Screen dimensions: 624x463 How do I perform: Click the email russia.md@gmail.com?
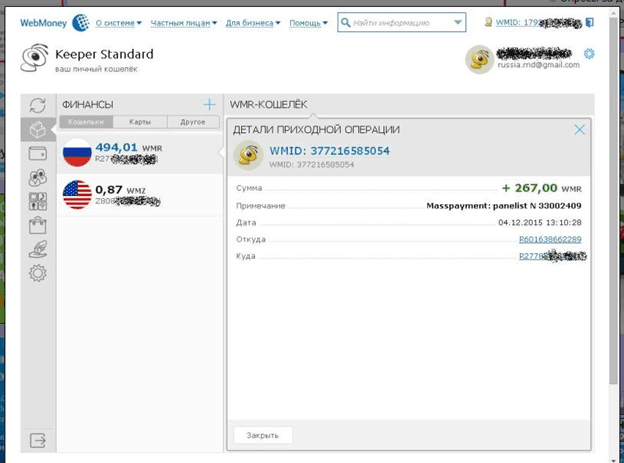(x=538, y=65)
